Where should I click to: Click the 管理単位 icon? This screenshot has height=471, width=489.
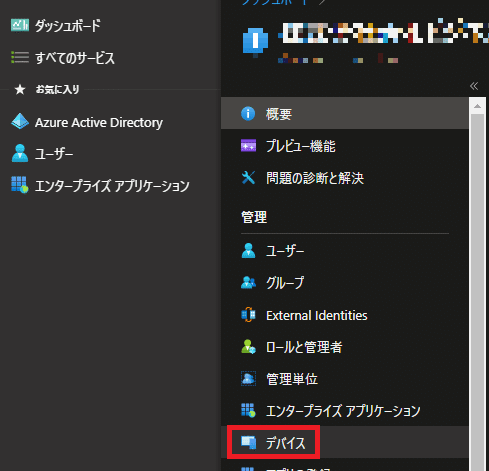pos(248,378)
